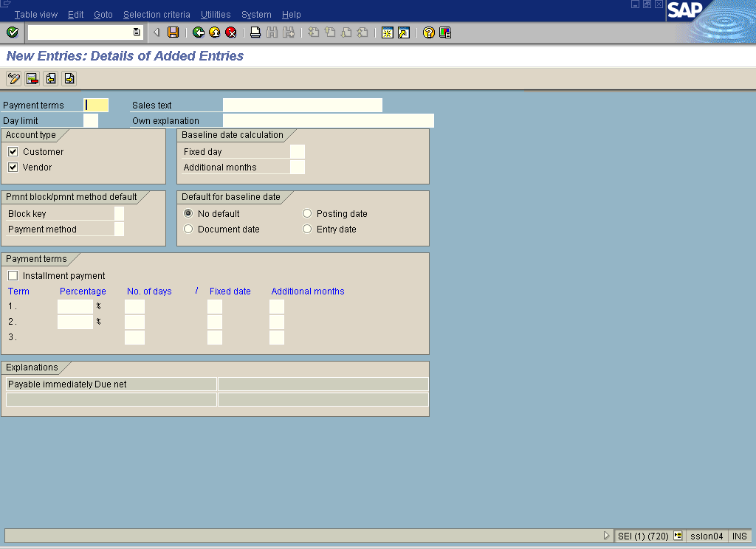Click the Own explanation input field
Viewport: 756px width, 549px height.
328,121
